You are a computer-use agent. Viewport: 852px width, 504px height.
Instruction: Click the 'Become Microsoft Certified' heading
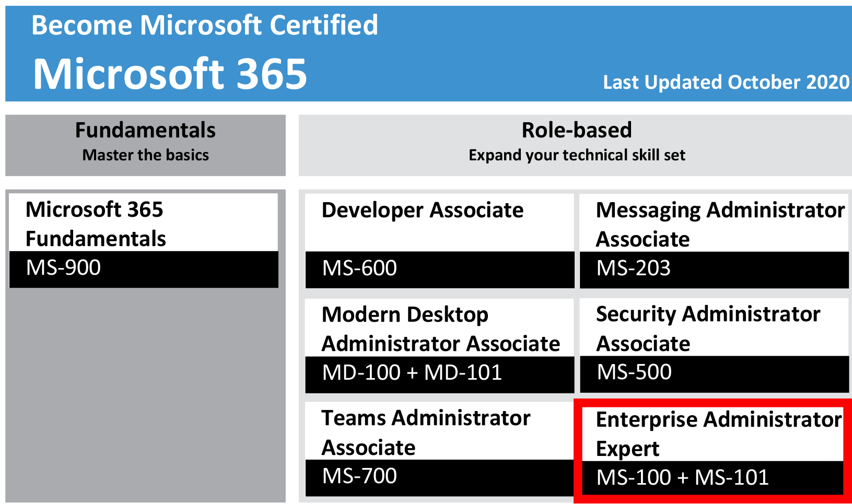pos(205,26)
